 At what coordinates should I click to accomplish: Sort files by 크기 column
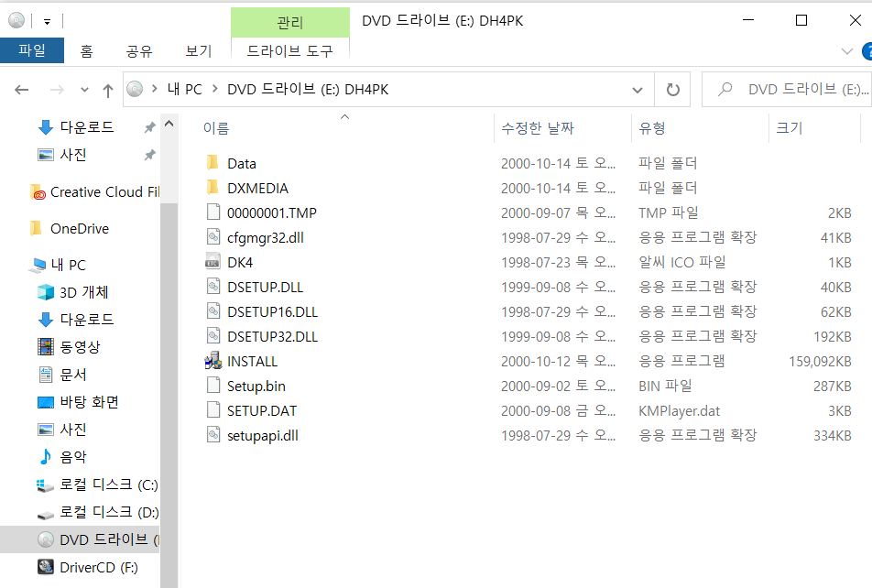(814, 128)
